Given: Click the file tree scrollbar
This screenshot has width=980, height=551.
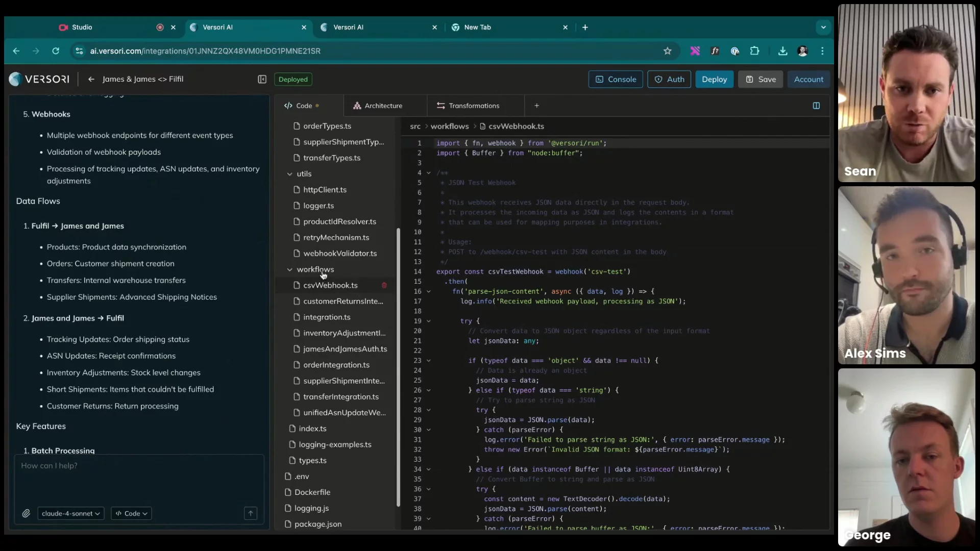Looking at the screenshot, I should [398, 367].
